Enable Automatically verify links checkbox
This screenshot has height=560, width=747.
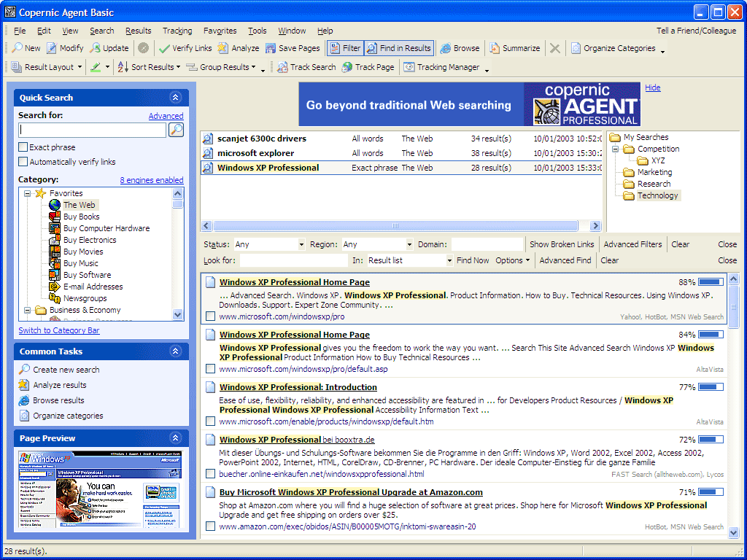23,161
